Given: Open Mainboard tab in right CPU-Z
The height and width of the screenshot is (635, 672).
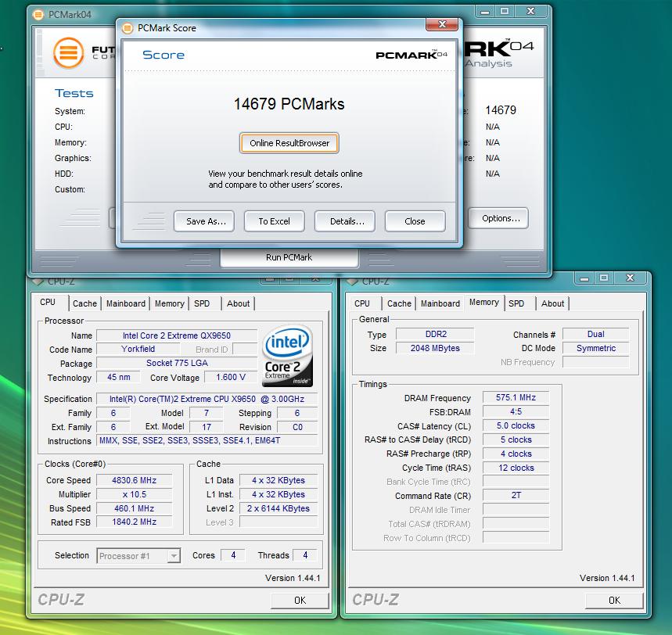Looking at the screenshot, I should click(440, 303).
